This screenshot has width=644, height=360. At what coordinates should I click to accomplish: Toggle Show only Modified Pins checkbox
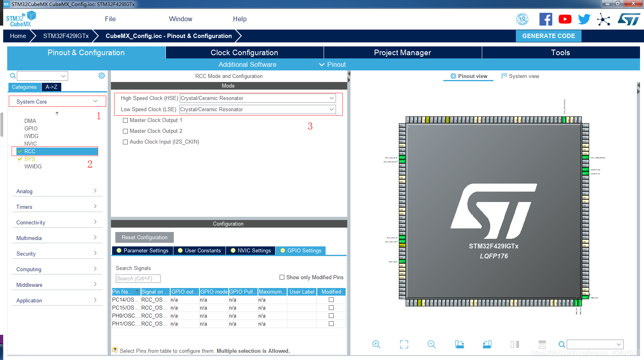coord(282,277)
